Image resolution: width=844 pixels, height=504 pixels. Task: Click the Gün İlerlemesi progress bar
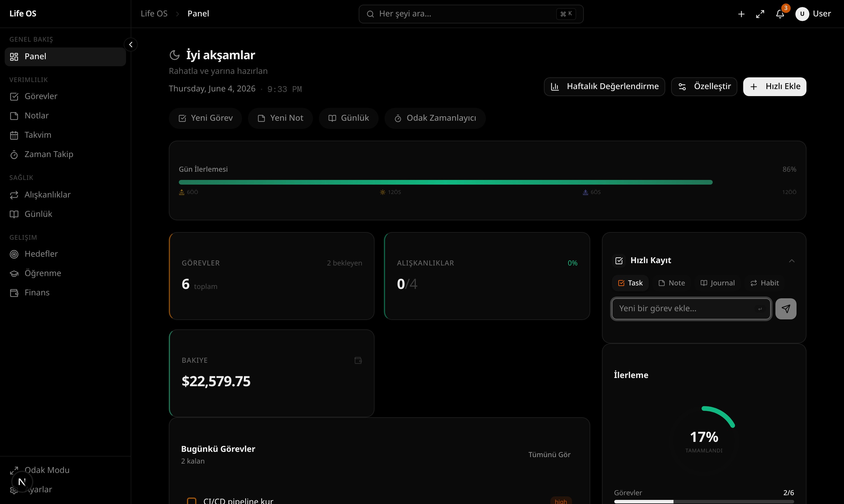pyautogui.click(x=487, y=182)
